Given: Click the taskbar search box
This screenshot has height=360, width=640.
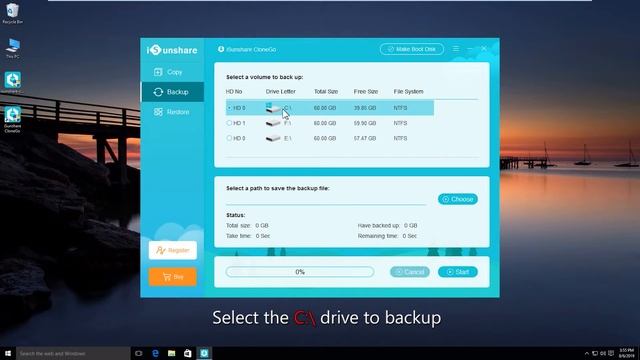Looking at the screenshot, I should tap(73, 353).
